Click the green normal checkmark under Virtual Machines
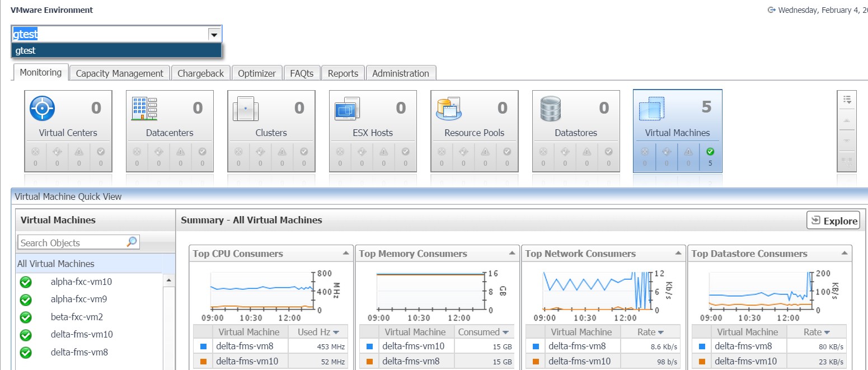Screen dimensions: 868x370 pos(710,151)
